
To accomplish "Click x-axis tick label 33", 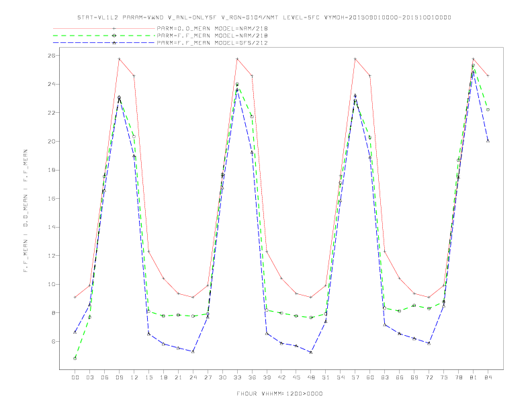I will 237,377.
